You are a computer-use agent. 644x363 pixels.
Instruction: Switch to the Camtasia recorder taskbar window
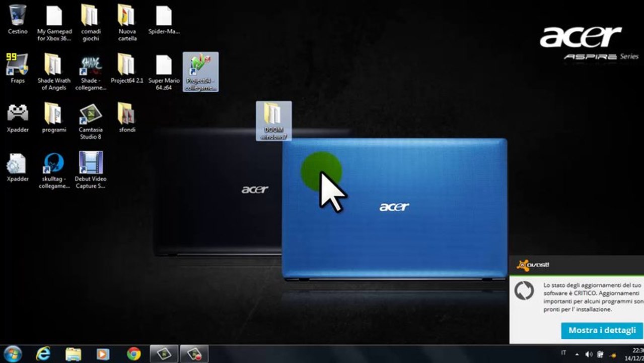[x=194, y=354]
